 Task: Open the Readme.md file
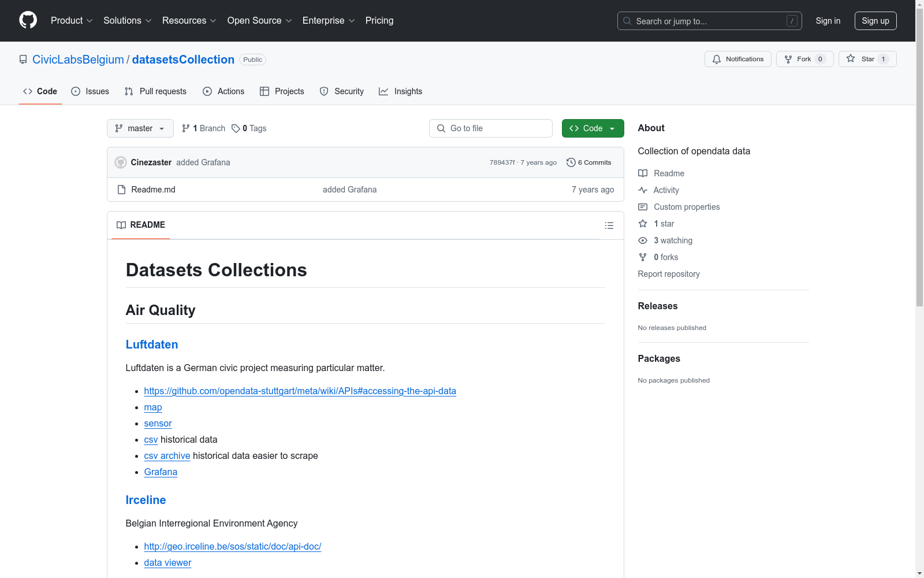(153, 190)
